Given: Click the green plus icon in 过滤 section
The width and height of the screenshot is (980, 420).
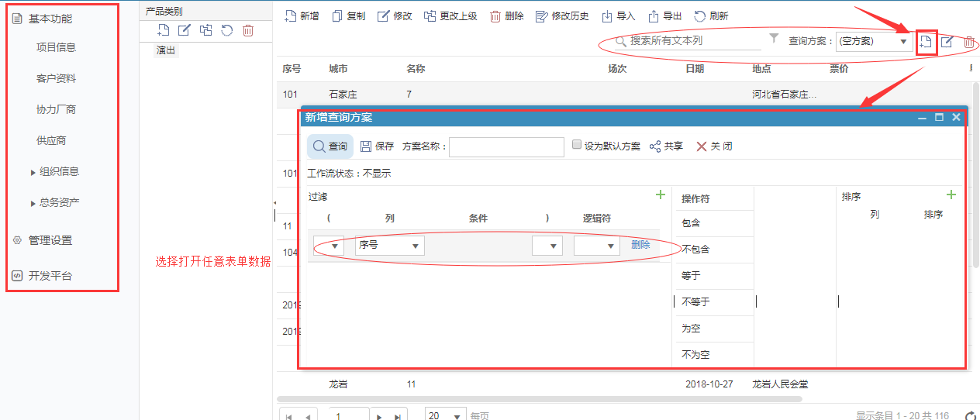Looking at the screenshot, I should (x=661, y=195).
